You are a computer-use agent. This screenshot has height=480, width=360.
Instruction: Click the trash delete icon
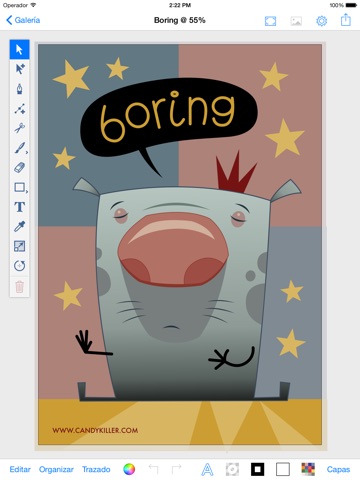click(x=19, y=287)
